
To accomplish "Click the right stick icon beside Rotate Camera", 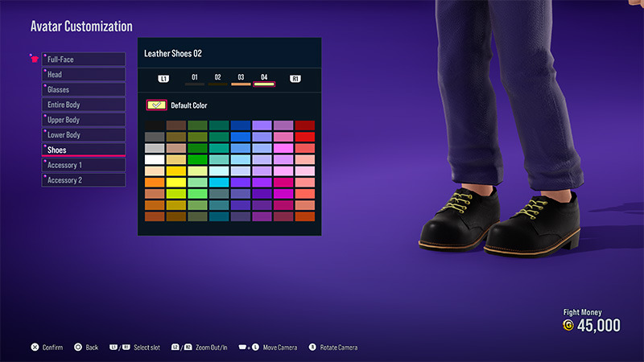I will click(x=312, y=348).
